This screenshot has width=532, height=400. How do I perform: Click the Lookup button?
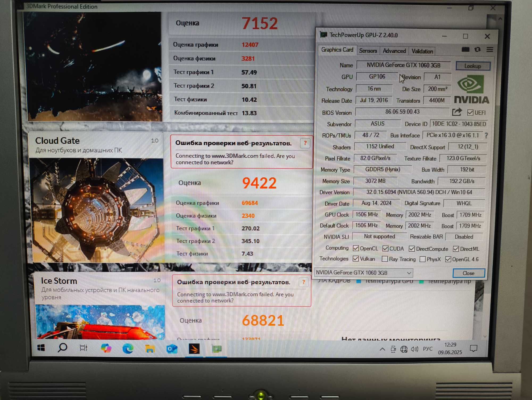(473, 66)
